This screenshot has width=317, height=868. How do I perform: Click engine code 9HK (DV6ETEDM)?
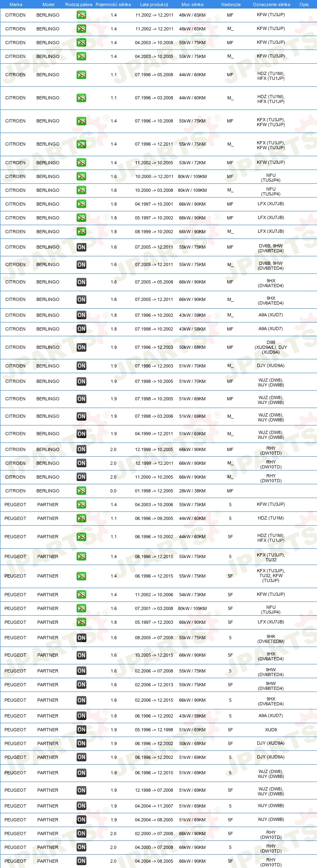click(x=271, y=639)
